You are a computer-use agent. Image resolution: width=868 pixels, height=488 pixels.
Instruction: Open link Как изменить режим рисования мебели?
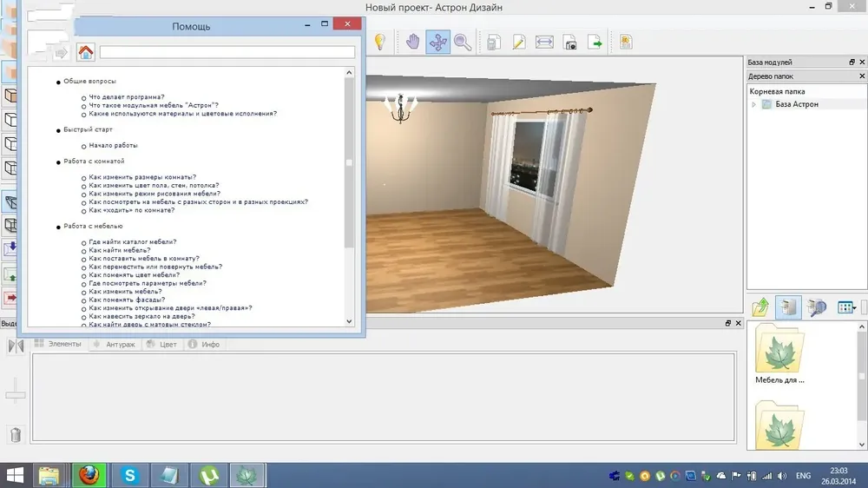pos(155,194)
